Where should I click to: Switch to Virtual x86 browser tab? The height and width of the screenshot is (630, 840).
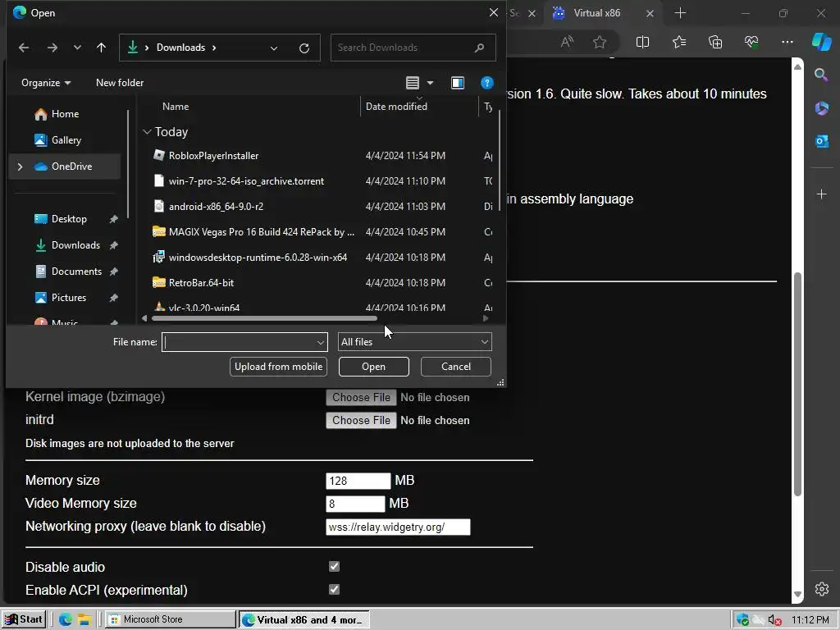[597, 13]
